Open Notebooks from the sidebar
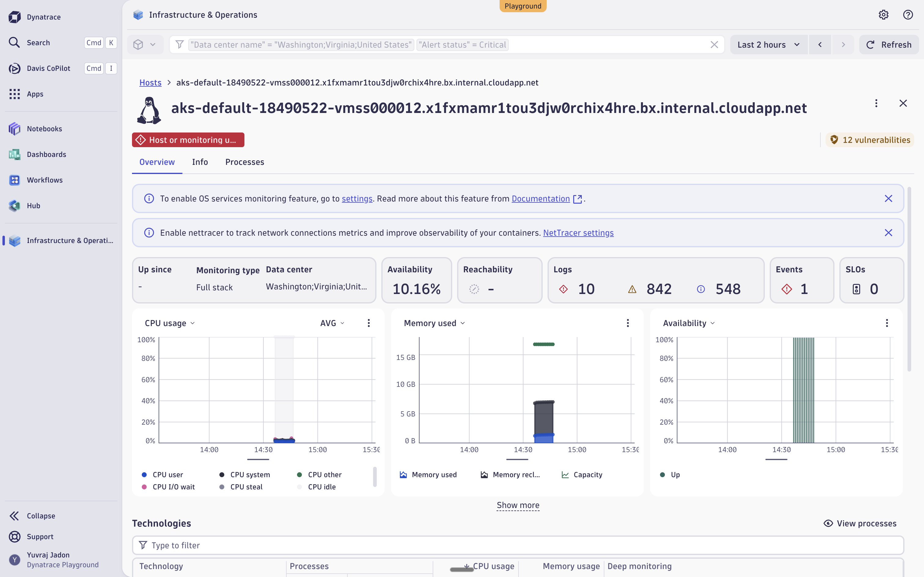The image size is (924, 577). point(44,129)
